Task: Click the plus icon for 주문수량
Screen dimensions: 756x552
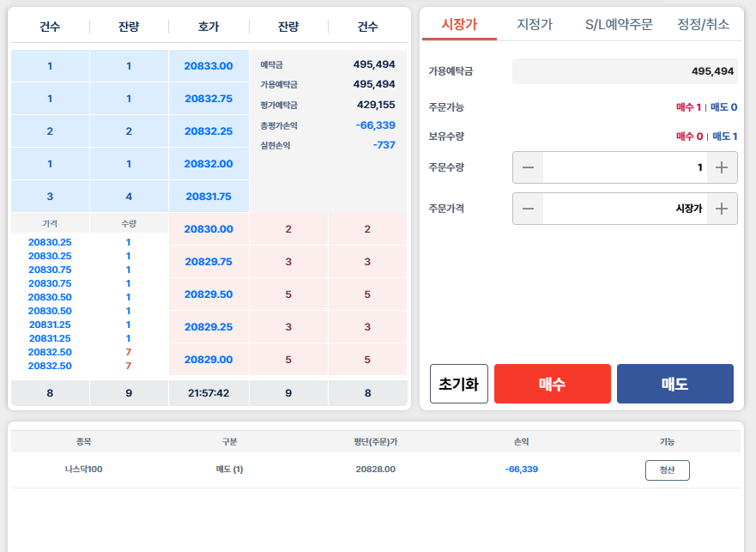Action: pos(722,167)
